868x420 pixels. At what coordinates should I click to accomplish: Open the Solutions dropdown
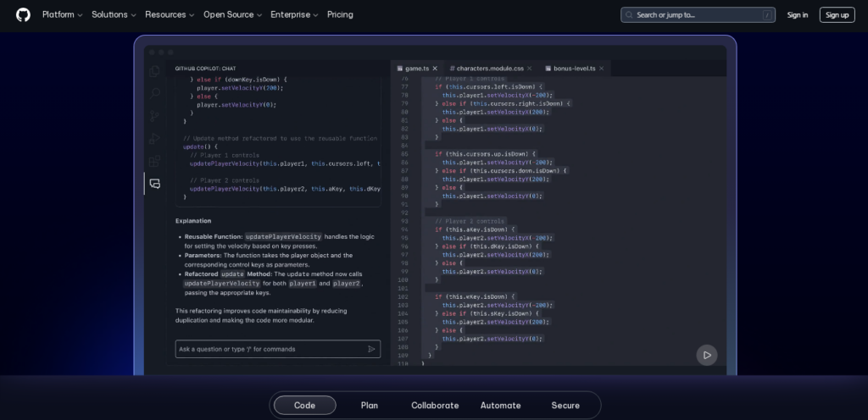pyautogui.click(x=114, y=14)
